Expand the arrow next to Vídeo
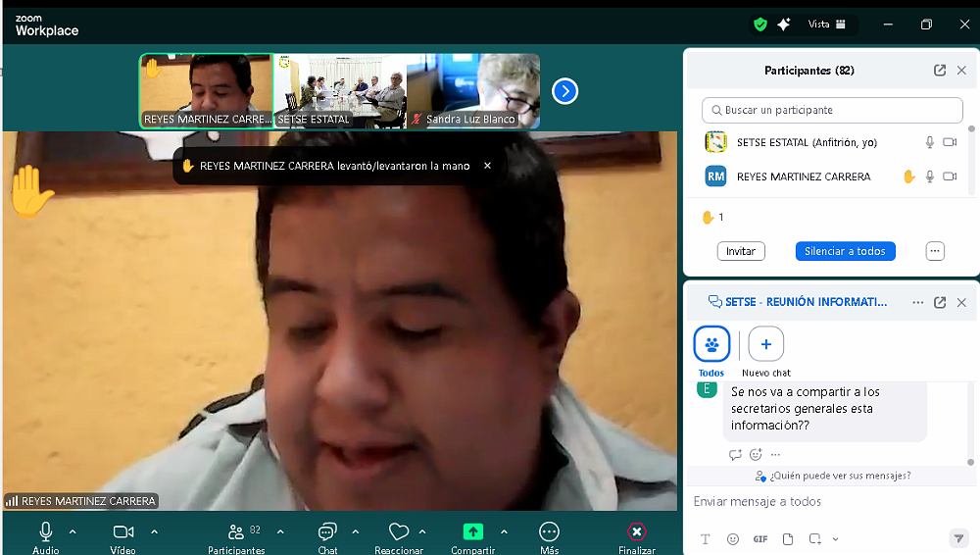The image size is (980, 555). click(x=154, y=531)
